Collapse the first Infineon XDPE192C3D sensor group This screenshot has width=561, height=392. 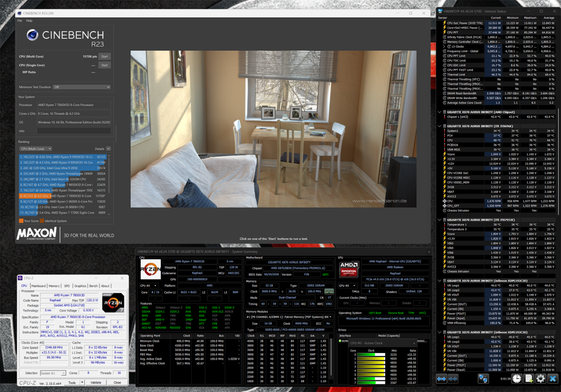coord(440,281)
